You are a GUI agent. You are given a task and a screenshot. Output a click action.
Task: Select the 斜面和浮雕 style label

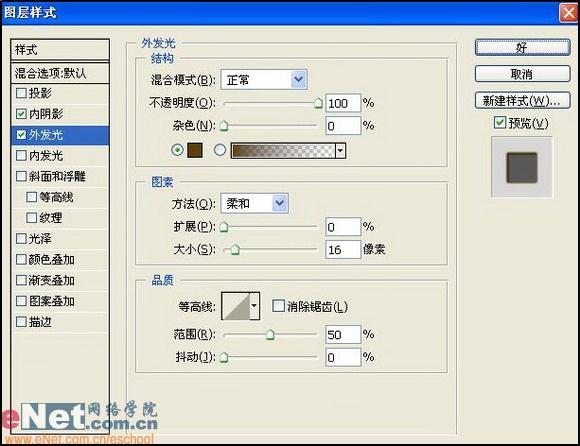coord(57,176)
